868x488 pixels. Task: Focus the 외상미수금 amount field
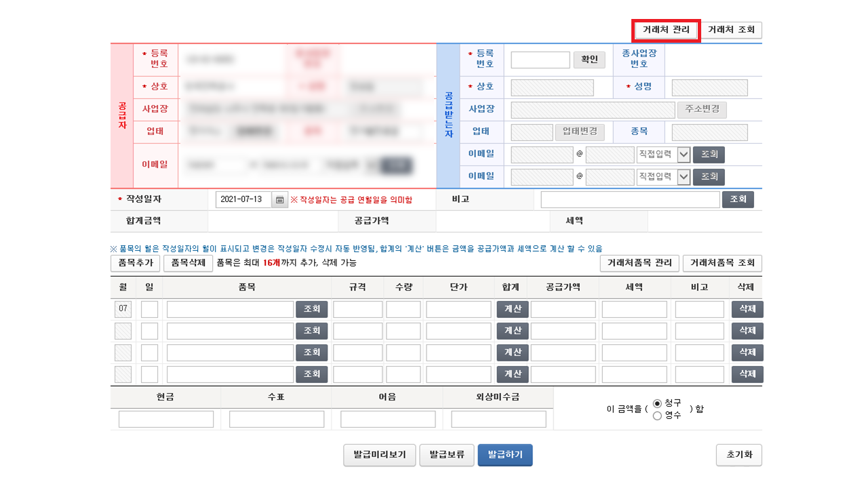click(498, 420)
